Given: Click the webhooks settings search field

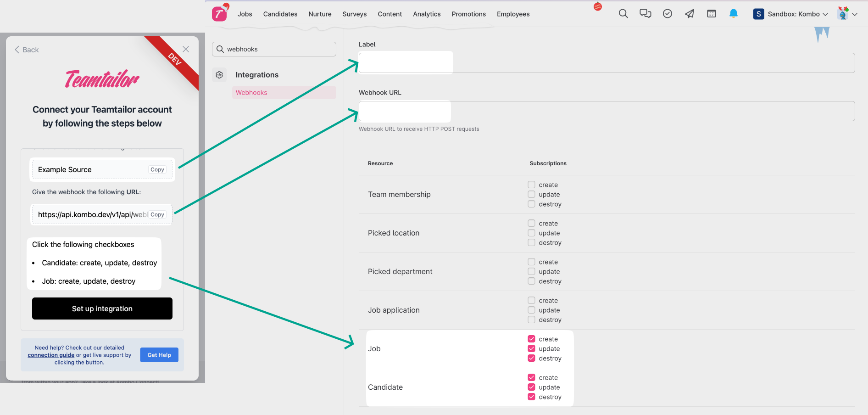Looking at the screenshot, I should click(274, 49).
